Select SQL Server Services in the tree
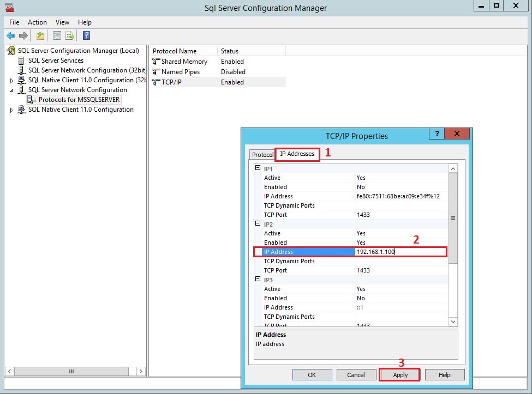The height and width of the screenshot is (394, 532). coord(56,60)
